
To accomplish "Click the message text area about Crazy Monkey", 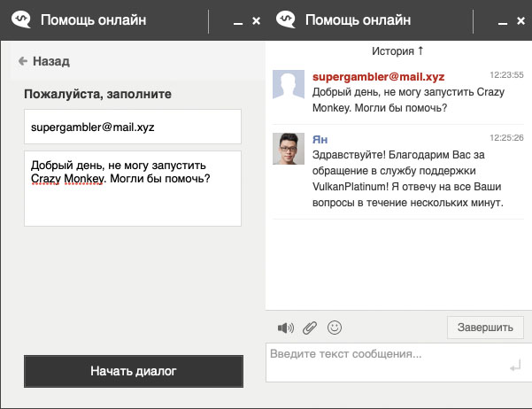I will coord(133,188).
